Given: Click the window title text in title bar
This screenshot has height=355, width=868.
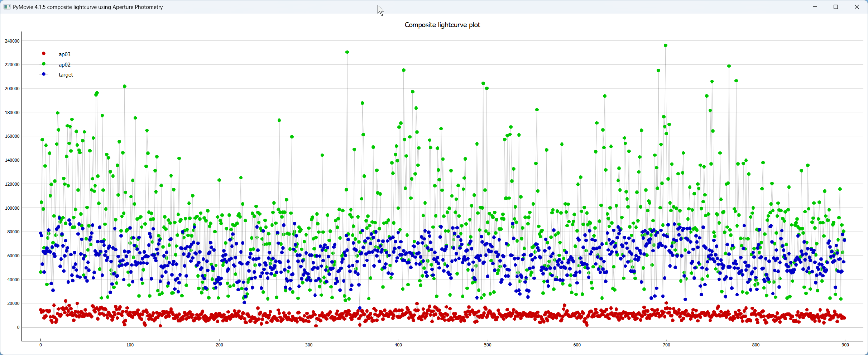Looking at the screenshot, I should click(x=88, y=7).
